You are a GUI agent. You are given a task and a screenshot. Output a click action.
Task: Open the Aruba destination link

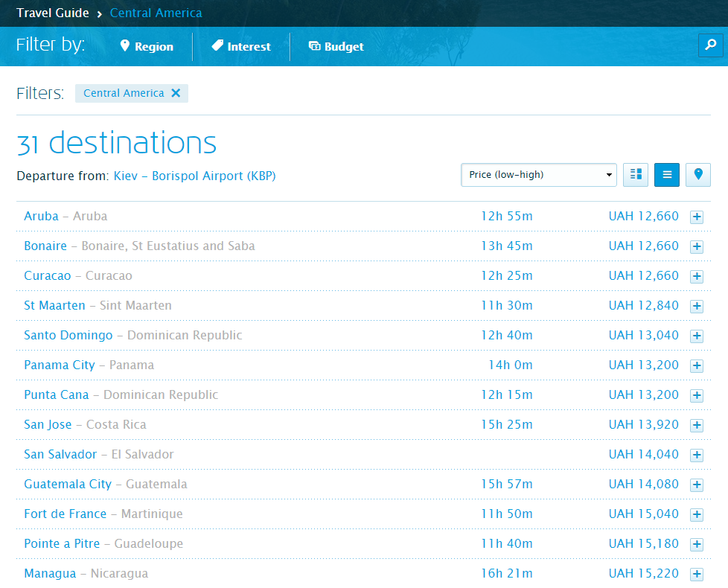tap(42, 216)
